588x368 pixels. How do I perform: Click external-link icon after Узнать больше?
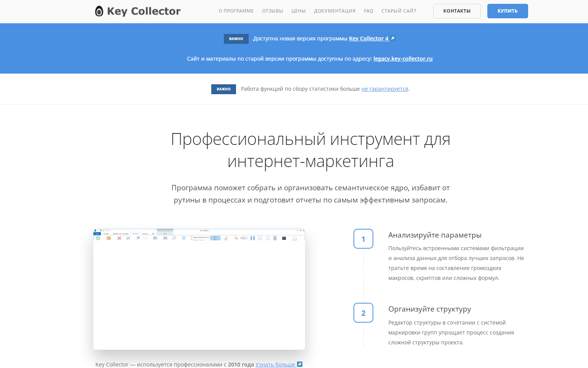300,364
